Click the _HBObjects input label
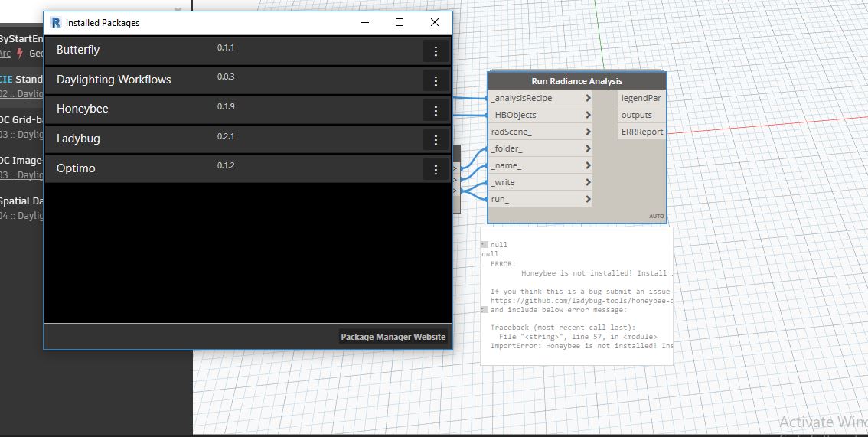868x437 pixels. pyautogui.click(x=514, y=115)
